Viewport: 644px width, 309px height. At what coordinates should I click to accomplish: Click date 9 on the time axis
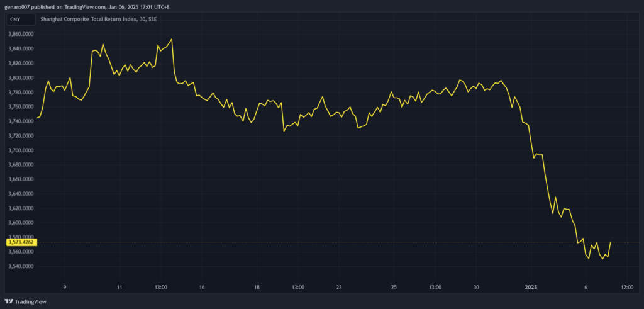coord(65,287)
